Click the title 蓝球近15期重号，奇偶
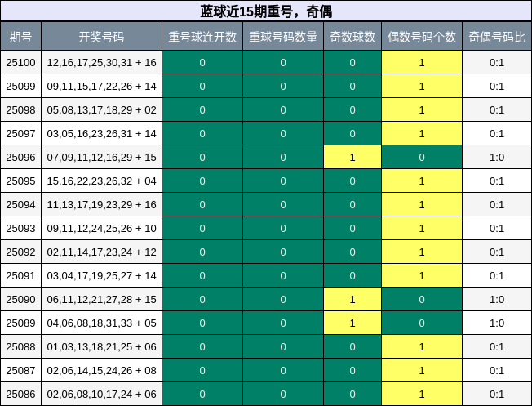Viewport: 532px width, 406px height. [266, 11]
